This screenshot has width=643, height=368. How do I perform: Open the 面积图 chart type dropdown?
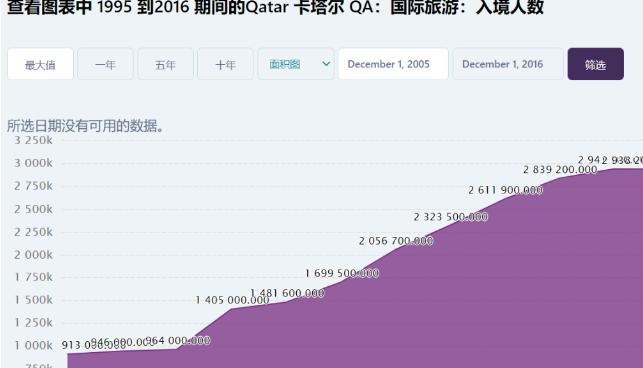click(296, 64)
